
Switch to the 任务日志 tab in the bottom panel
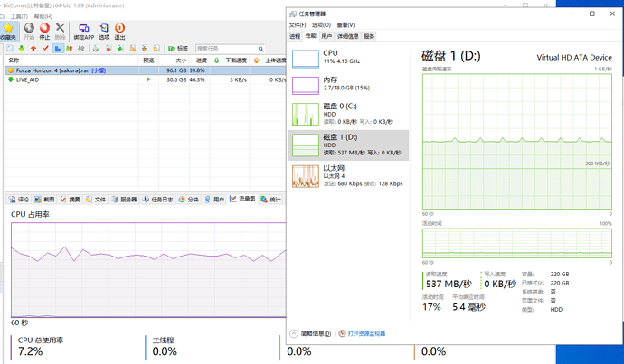[158, 199]
